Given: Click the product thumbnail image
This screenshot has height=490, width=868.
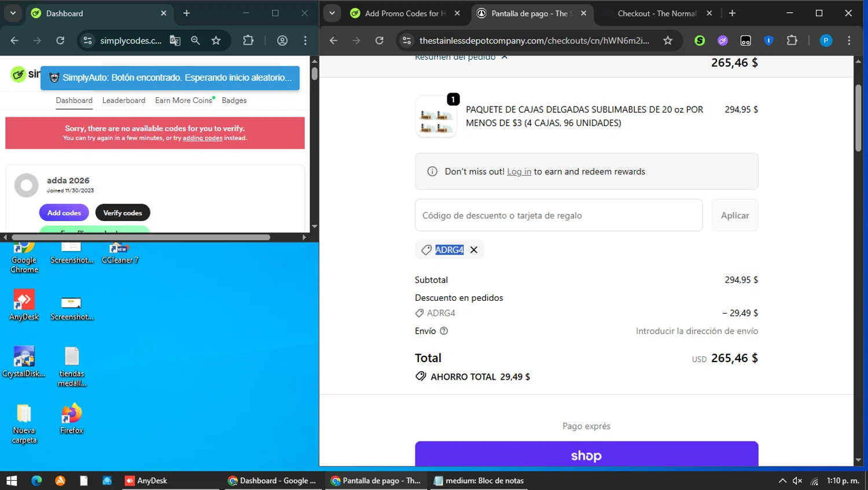Looking at the screenshot, I should (x=436, y=117).
